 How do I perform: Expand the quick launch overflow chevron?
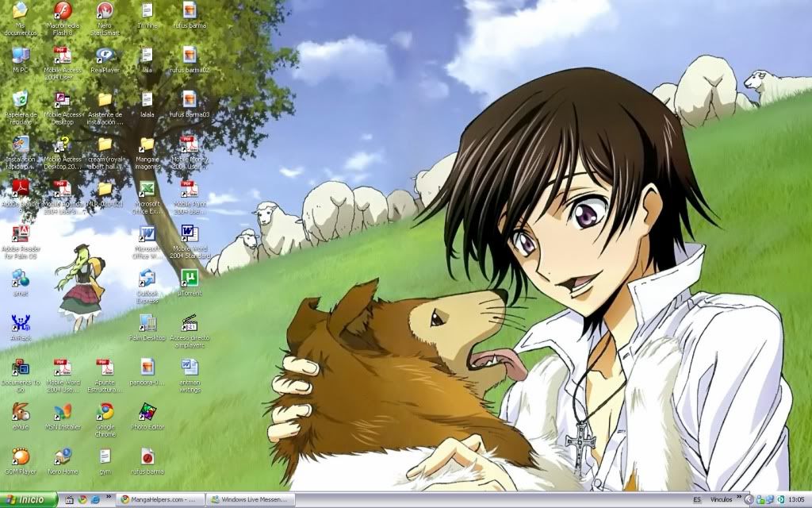(109, 497)
